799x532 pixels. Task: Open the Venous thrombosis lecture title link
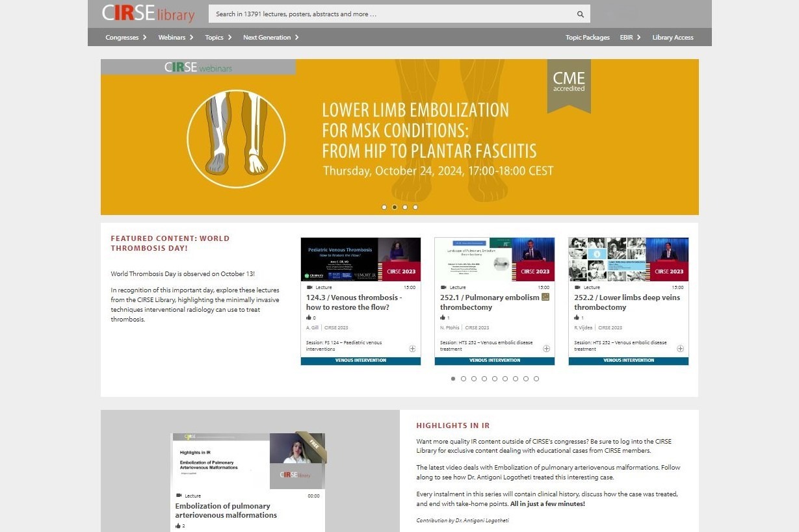tap(354, 302)
